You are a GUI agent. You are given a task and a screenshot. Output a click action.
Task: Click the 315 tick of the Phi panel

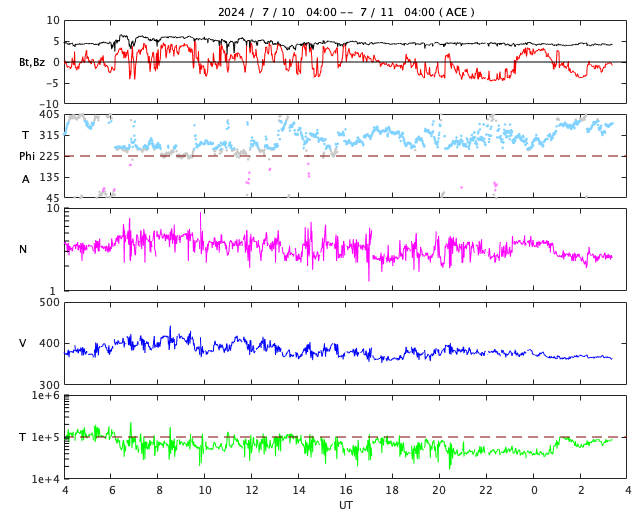[x=50, y=135]
